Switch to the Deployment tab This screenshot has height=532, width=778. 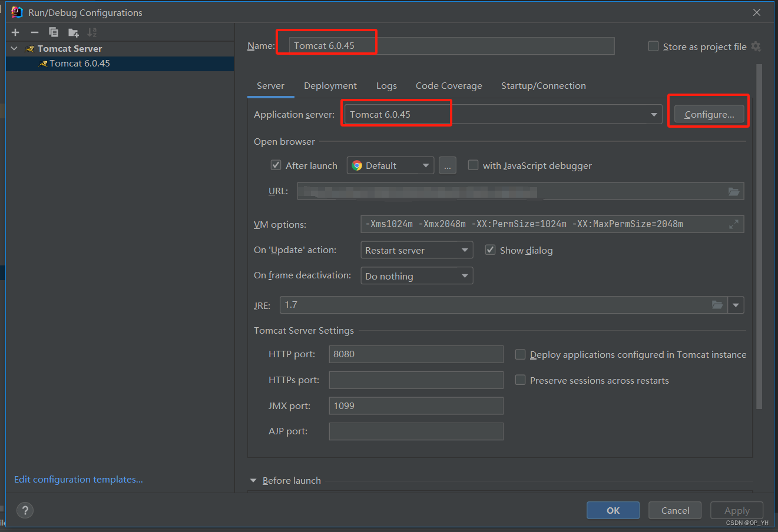(x=330, y=86)
